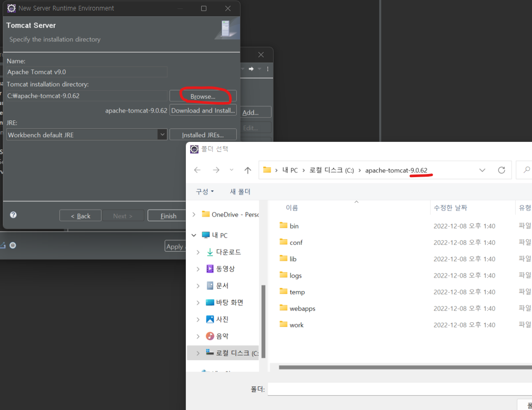The width and height of the screenshot is (532, 410).
Task: Click Apply button in preferences window
Action: [175, 247]
